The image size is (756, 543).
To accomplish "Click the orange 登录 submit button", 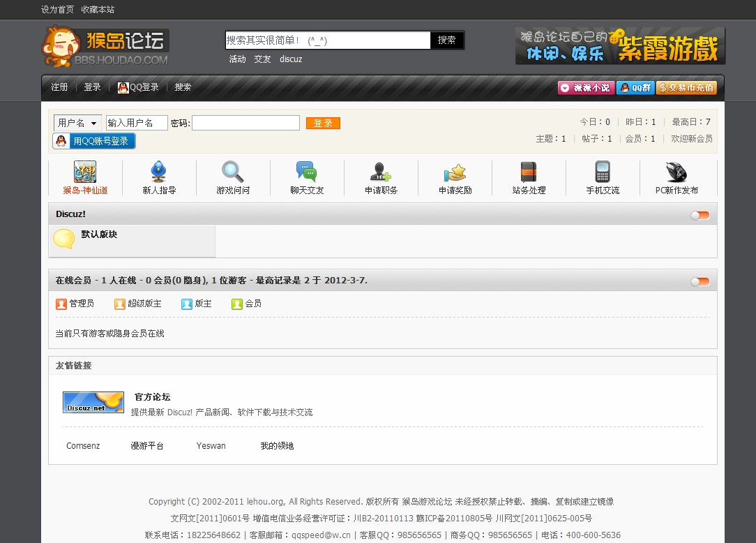I will [x=323, y=124].
